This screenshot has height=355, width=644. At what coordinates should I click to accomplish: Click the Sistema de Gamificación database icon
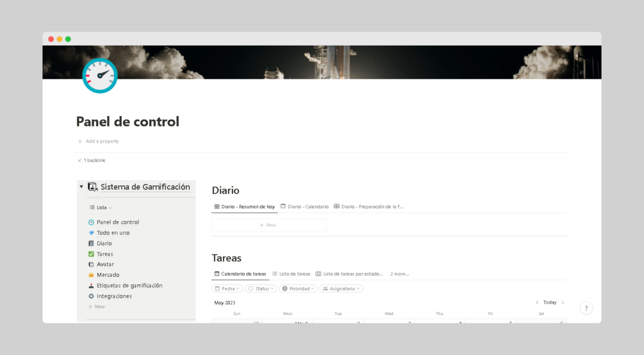(x=93, y=187)
